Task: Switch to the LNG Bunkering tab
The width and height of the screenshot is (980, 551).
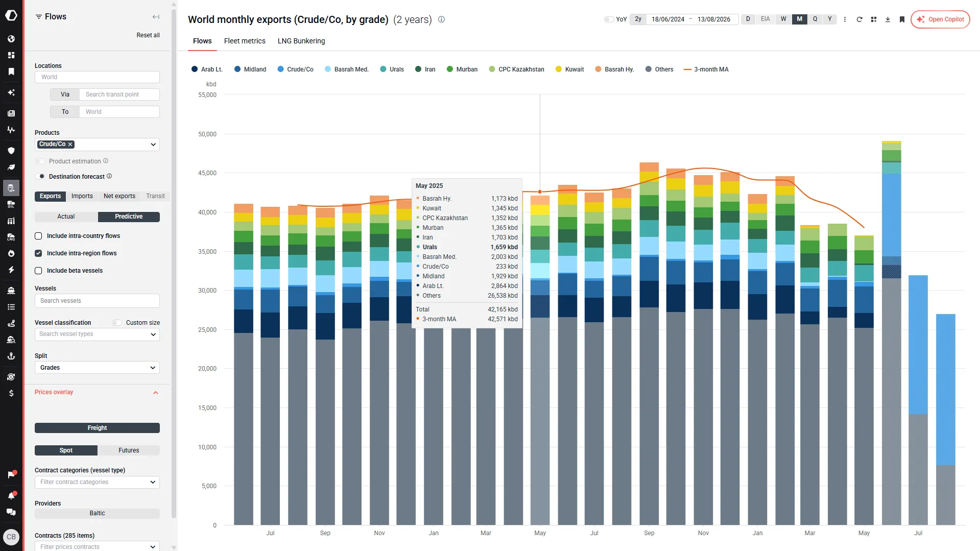Action: (301, 41)
